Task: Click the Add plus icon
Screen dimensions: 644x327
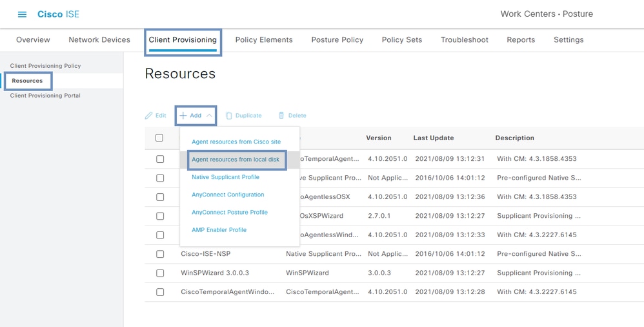Action: (x=183, y=116)
